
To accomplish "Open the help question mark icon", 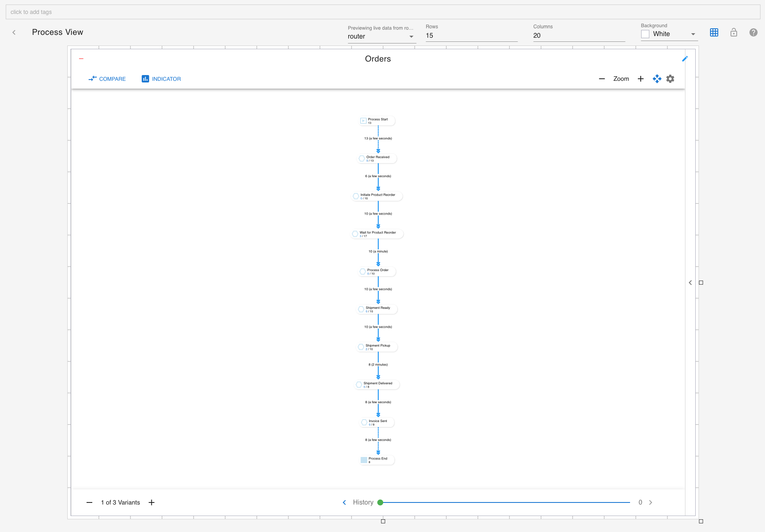I will 753,32.
